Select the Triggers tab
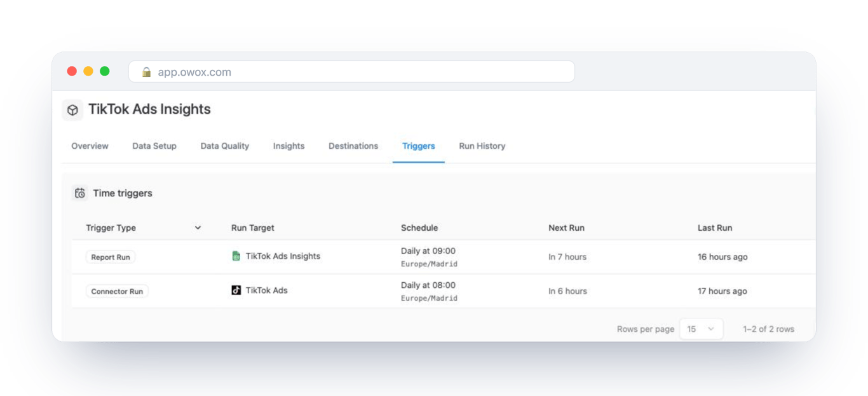 point(419,146)
